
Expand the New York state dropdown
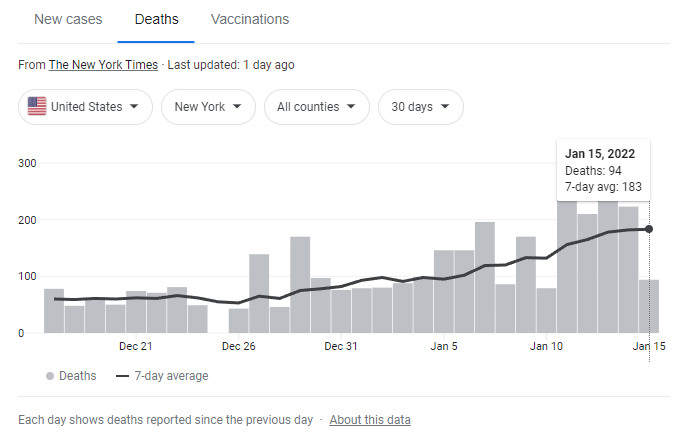[208, 107]
